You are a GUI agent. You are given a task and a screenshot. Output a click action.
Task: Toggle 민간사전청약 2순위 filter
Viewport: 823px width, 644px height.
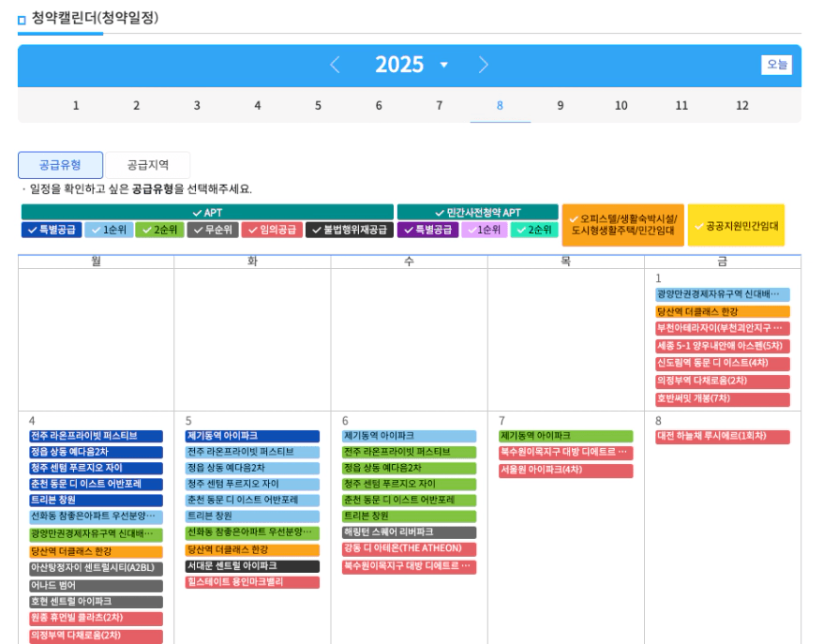[x=534, y=230]
